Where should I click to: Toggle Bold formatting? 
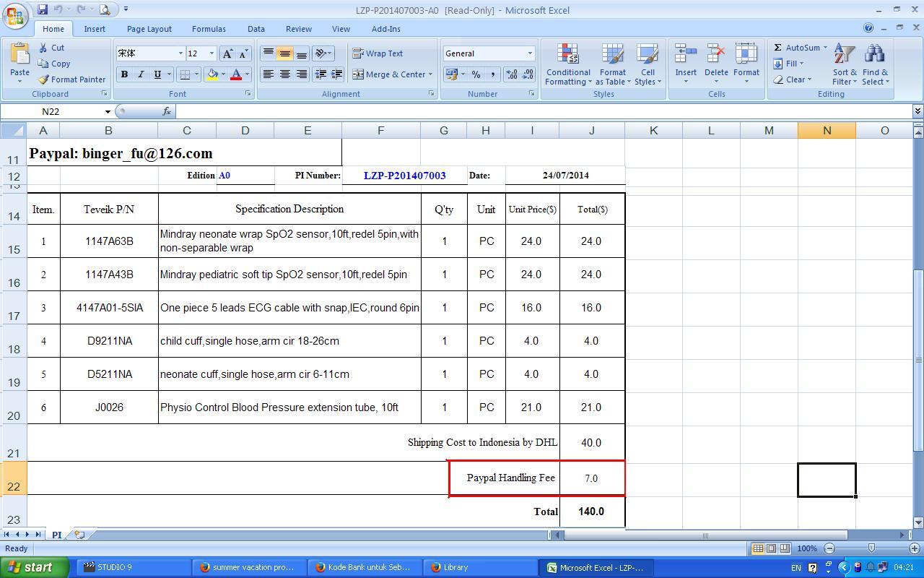coord(124,74)
